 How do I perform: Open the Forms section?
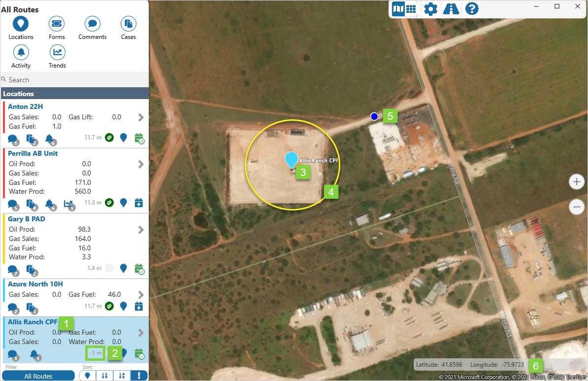(x=57, y=28)
